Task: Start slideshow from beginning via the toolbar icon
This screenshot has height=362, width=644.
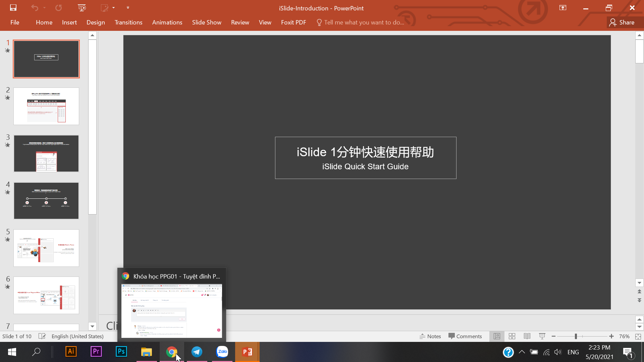Action: tap(82, 8)
